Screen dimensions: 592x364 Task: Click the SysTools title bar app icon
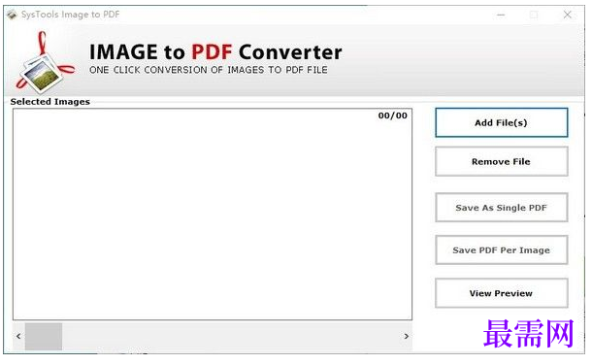coord(12,15)
